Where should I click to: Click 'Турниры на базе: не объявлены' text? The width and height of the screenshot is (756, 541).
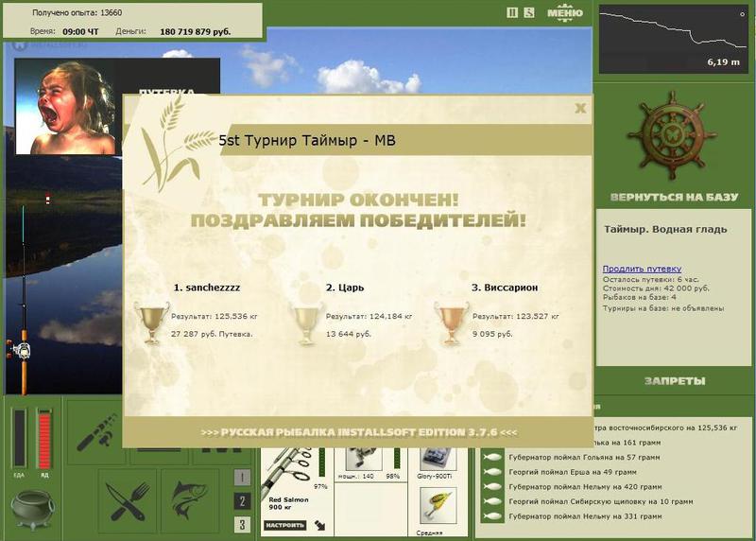663,308
